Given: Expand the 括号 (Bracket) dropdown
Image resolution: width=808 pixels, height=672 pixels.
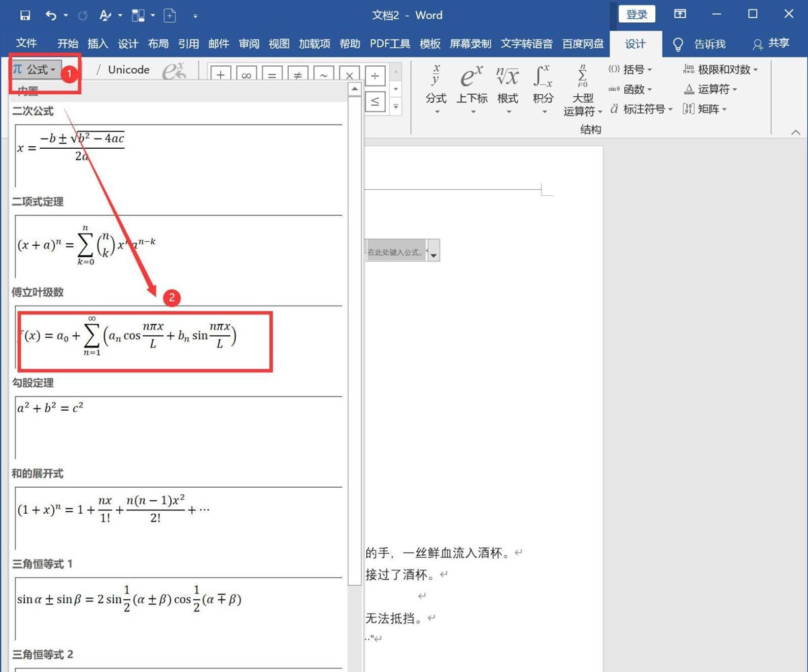Looking at the screenshot, I should click(632, 69).
